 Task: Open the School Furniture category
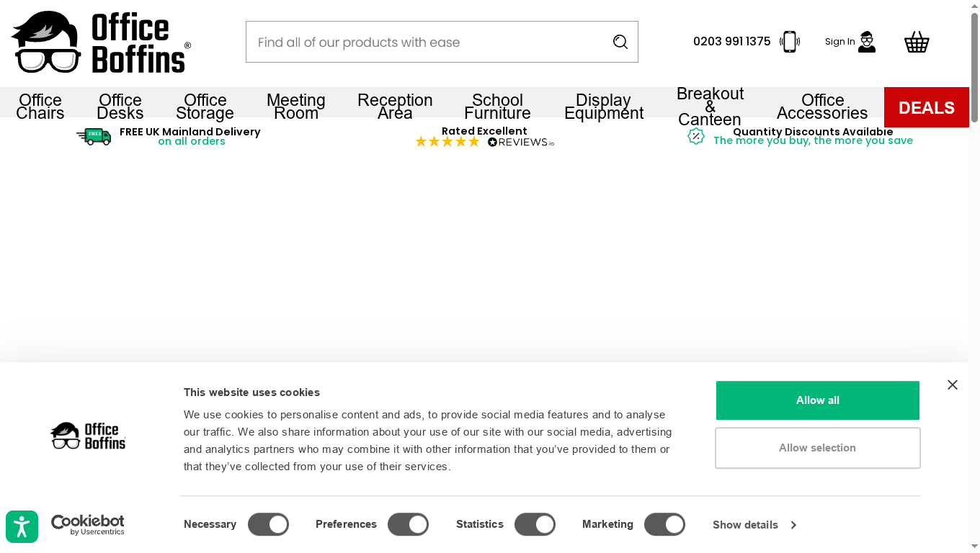tap(497, 107)
